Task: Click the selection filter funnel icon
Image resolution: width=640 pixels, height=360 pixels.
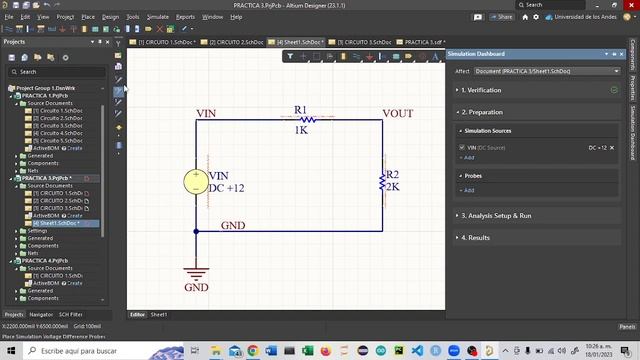Action: [290, 56]
